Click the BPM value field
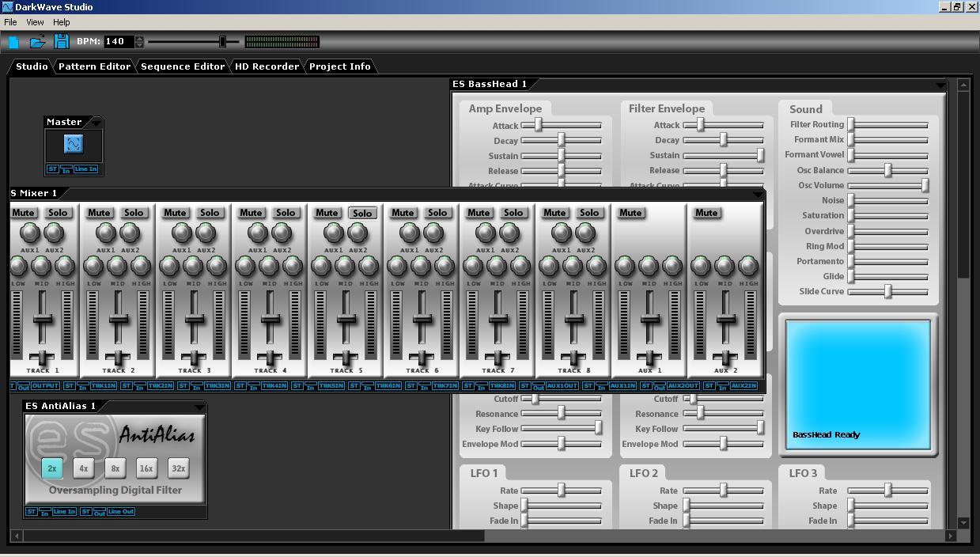 (x=119, y=41)
